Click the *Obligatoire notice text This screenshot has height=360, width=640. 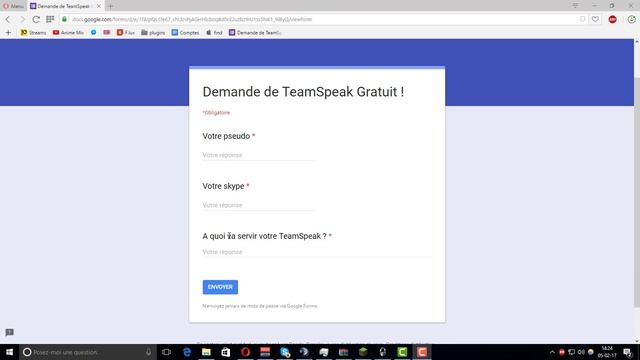216,113
